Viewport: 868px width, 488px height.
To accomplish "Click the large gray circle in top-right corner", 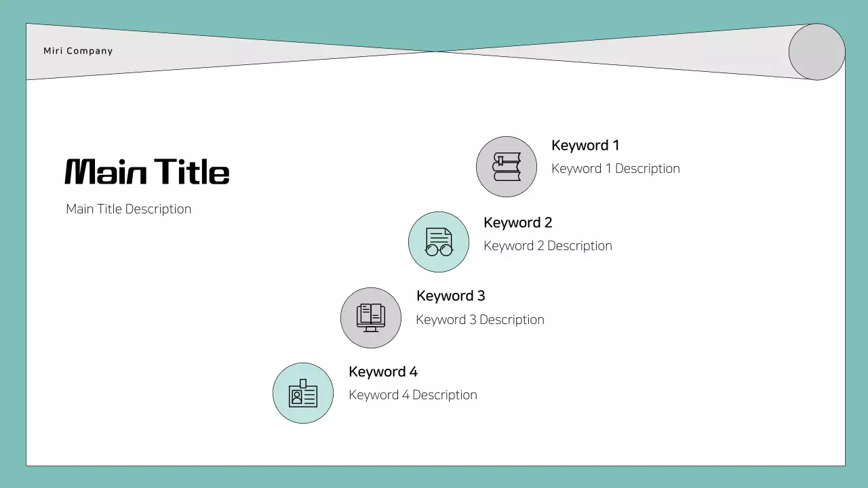I will [x=816, y=52].
